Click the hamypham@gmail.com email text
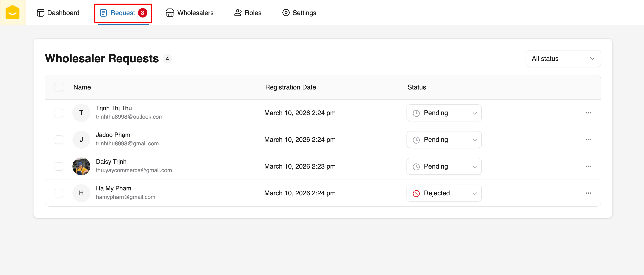This screenshot has width=644, height=275. point(126,197)
